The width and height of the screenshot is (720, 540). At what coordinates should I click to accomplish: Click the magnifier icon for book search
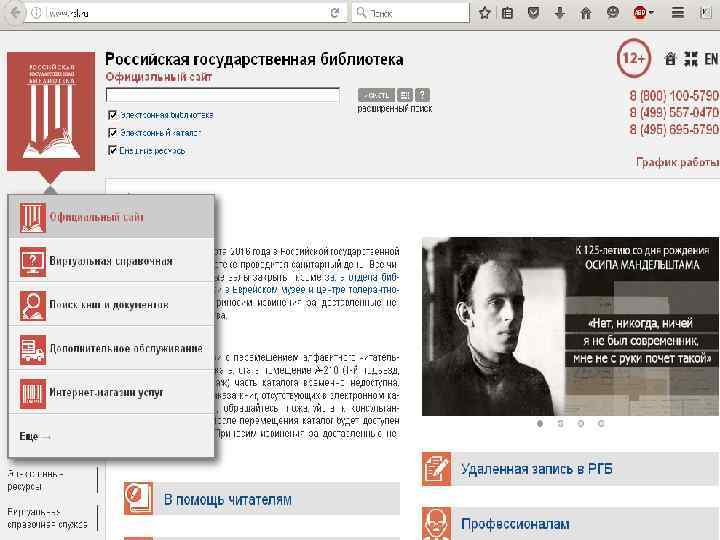click(33, 305)
